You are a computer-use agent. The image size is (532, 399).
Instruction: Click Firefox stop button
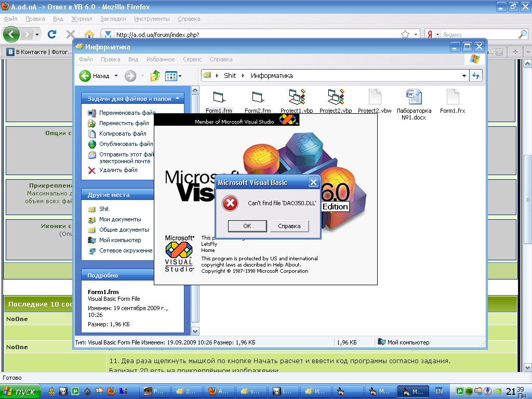point(71,34)
